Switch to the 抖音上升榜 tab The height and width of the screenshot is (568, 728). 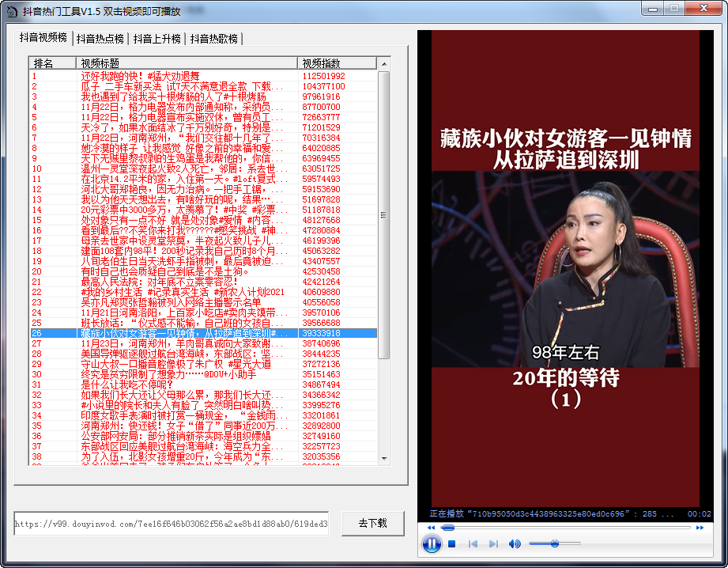click(x=157, y=39)
